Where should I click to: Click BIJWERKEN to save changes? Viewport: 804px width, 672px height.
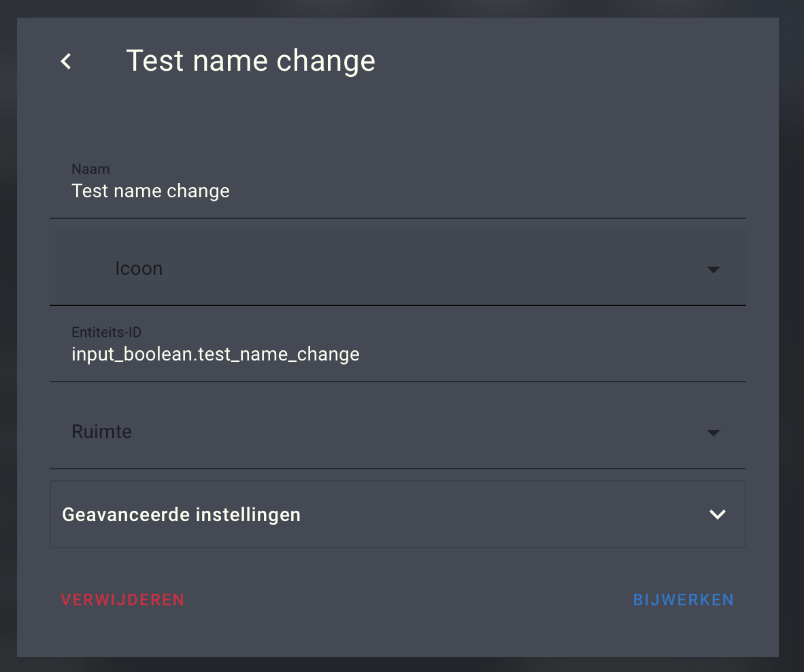(x=683, y=600)
